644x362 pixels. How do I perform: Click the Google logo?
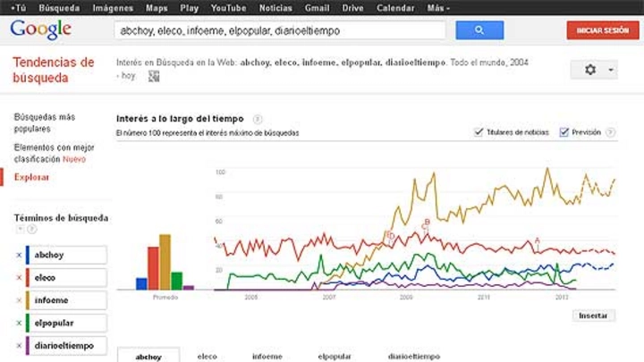point(40,29)
